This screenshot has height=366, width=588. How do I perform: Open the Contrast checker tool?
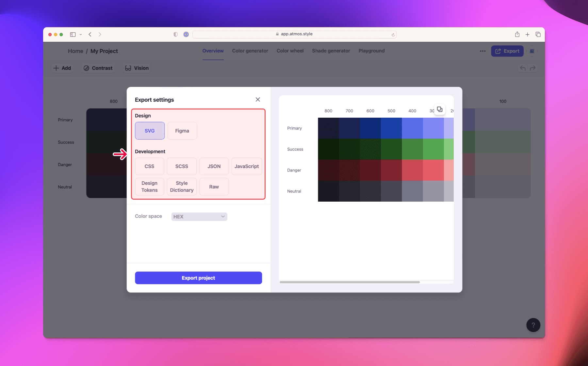click(98, 68)
